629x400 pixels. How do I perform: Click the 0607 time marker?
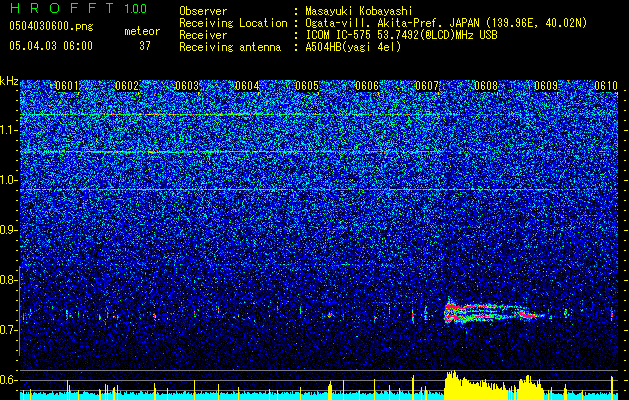(x=427, y=86)
